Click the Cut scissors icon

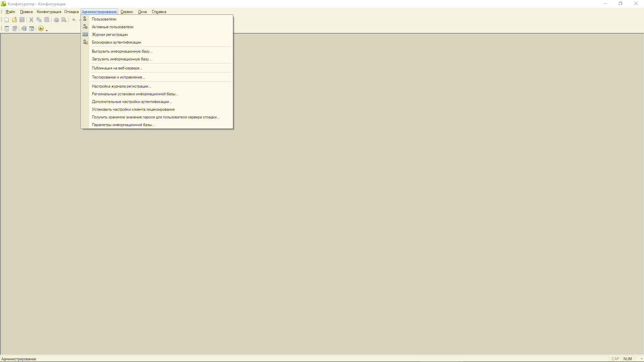pyautogui.click(x=31, y=20)
